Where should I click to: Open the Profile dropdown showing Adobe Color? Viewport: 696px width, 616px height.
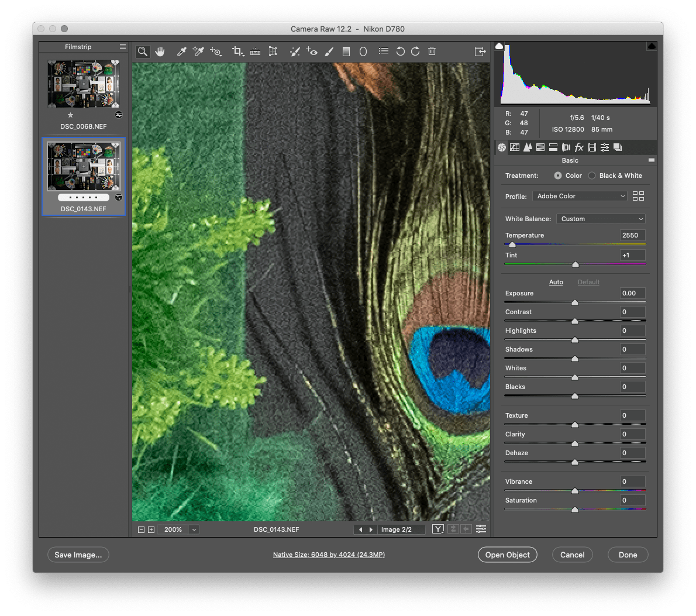click(579, 195)
